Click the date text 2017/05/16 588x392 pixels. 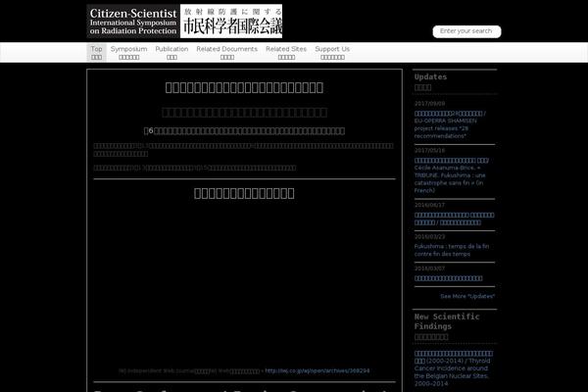click(x=429, y=150)
